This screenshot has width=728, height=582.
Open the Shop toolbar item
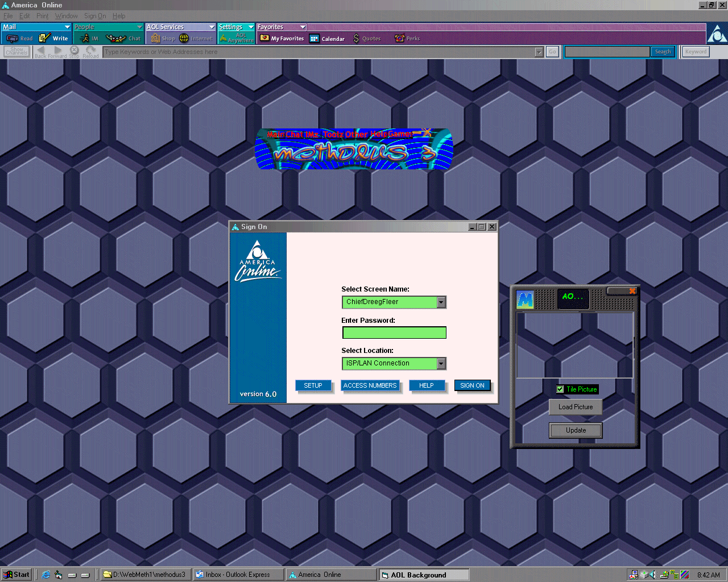coord(163,39)
